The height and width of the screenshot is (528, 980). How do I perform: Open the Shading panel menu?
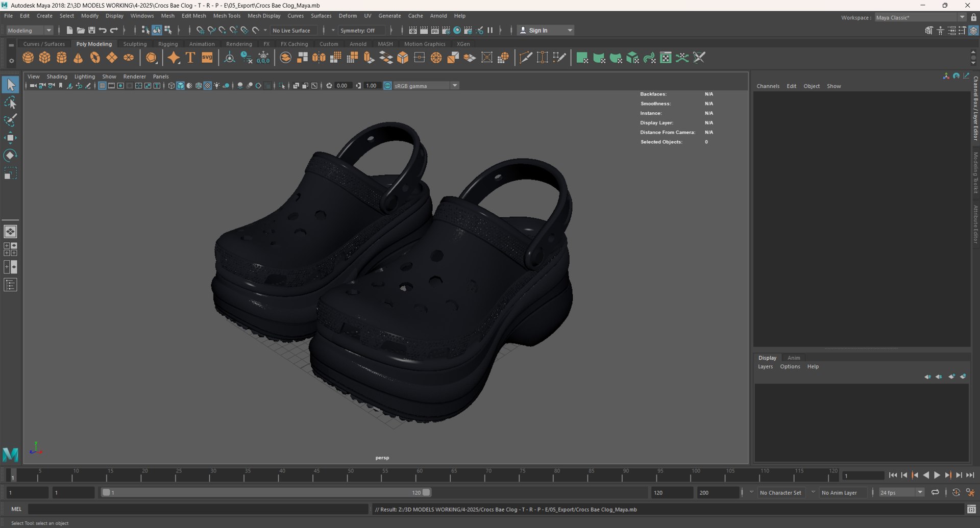pyautogui.click(x=57, y=77)
